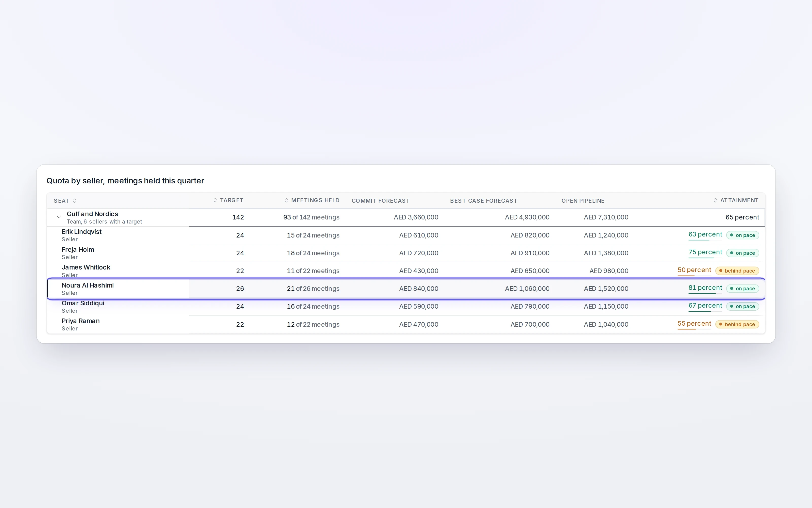Open Priya Raman's seller row

pos(406,324)
